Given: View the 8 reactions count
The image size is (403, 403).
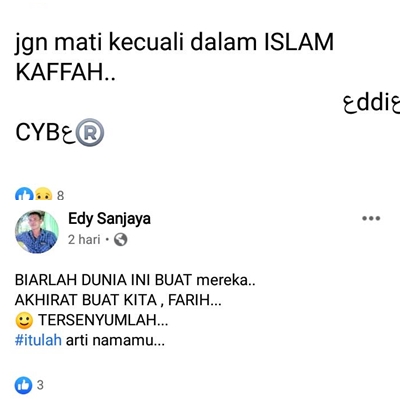Looking at the screenshot, I should point(60,195).
